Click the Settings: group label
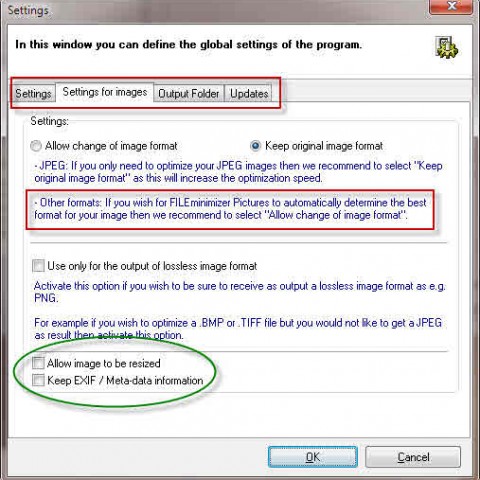480x480 pixels. pyautogui.click(x=49, y=121)
